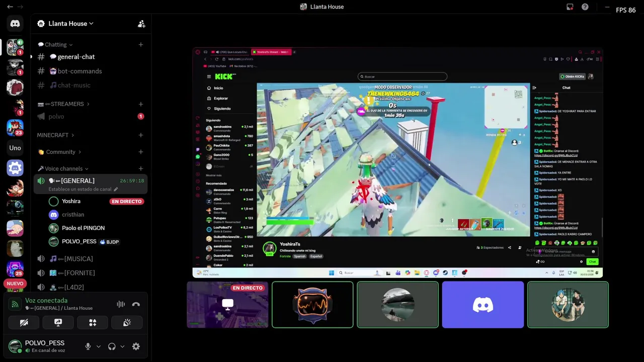
Task: Select user Yoshira in voice channel
Action: (71, 201)
